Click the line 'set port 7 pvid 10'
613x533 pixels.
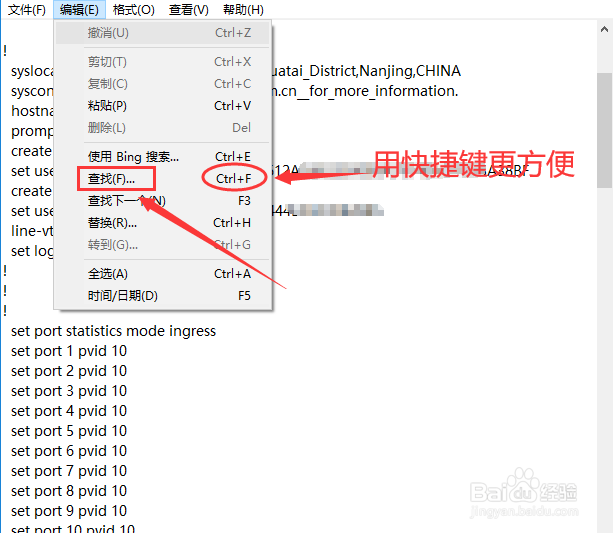69,471
